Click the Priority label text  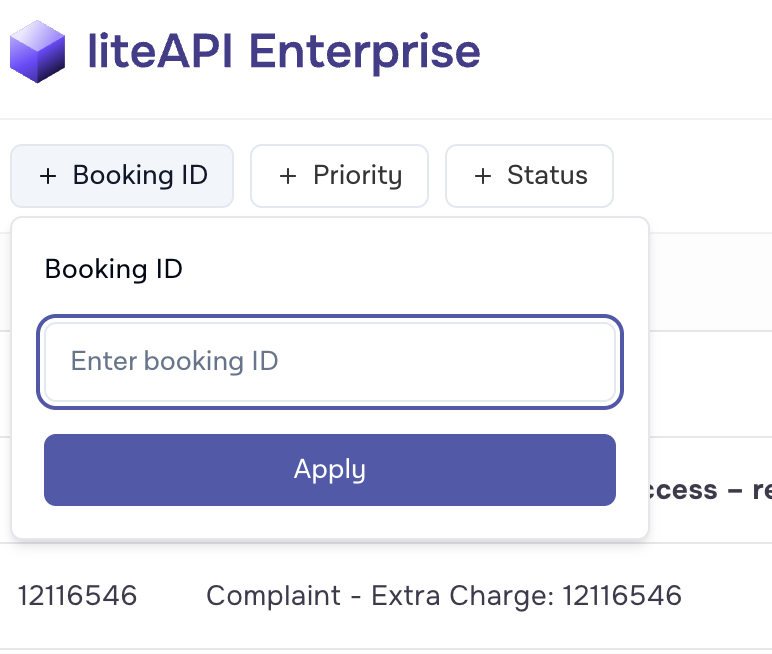pyautogui.click(x=358, y=175)
